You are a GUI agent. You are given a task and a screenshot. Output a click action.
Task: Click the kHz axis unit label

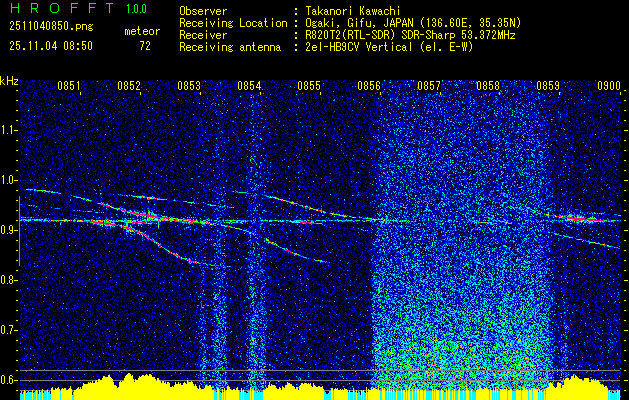click(x=9, y=81)
